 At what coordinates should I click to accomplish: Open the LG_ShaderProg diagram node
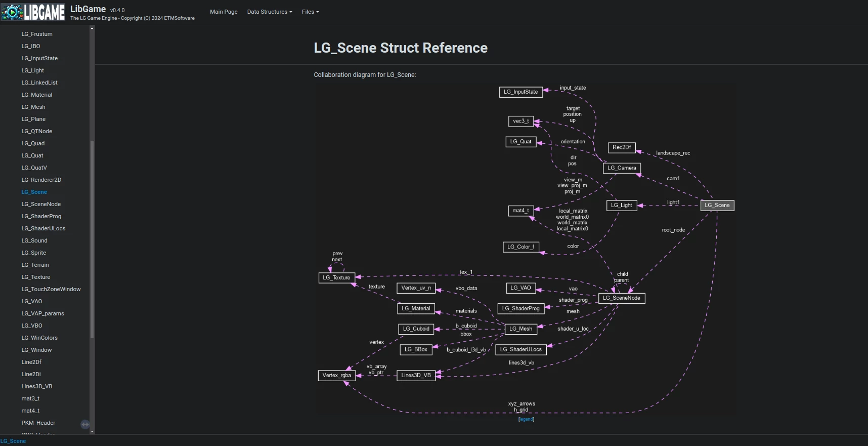point(520,309)
